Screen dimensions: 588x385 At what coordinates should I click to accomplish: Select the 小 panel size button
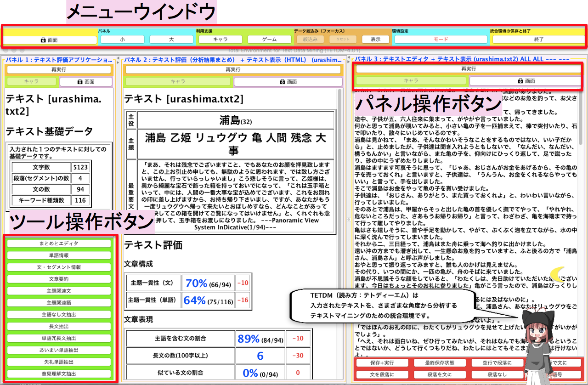click(x=122, y=40)
